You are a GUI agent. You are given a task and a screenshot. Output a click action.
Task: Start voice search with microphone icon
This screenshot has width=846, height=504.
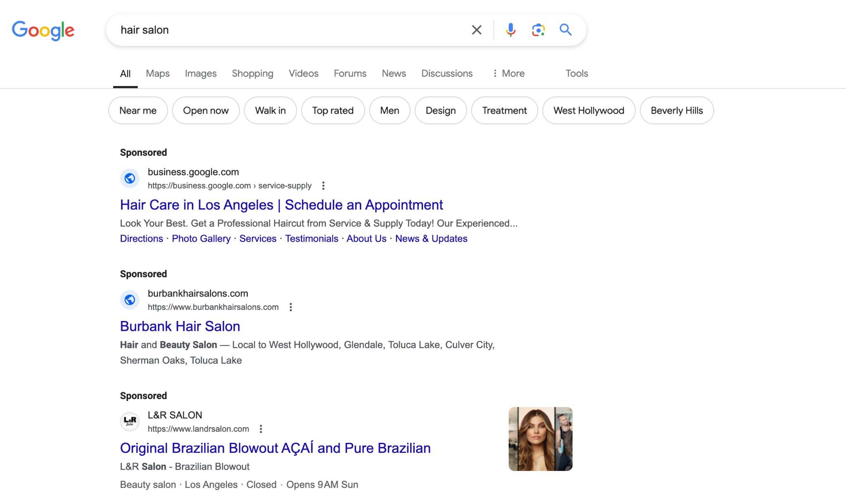(511, 30)
